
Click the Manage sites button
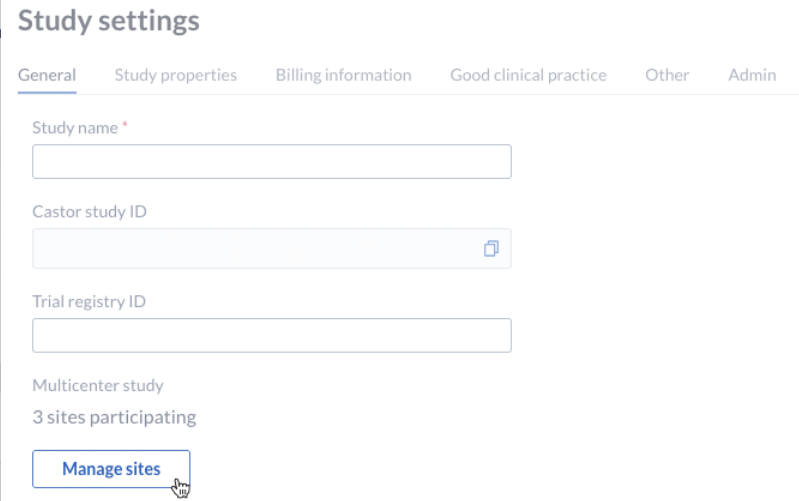pyautogui.click(x=111, y=469)
